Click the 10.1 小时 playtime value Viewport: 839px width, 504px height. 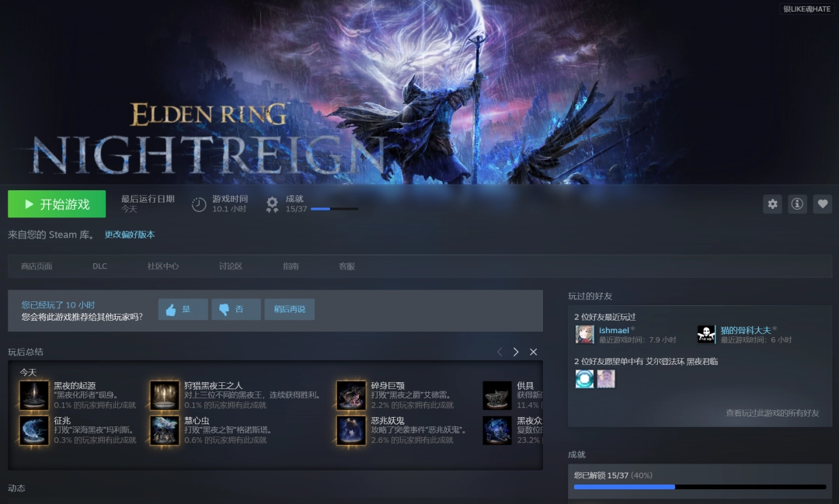pos(229,209)
